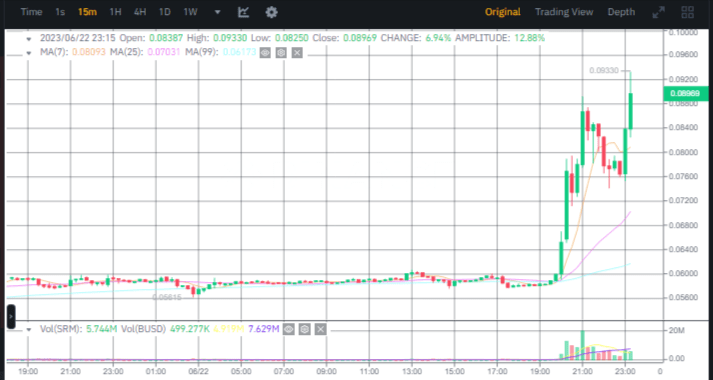Image resolution: width=713 pixels, height=380 pixels.
Task: Click the 0.10000 price axis label
Action: 683,32
